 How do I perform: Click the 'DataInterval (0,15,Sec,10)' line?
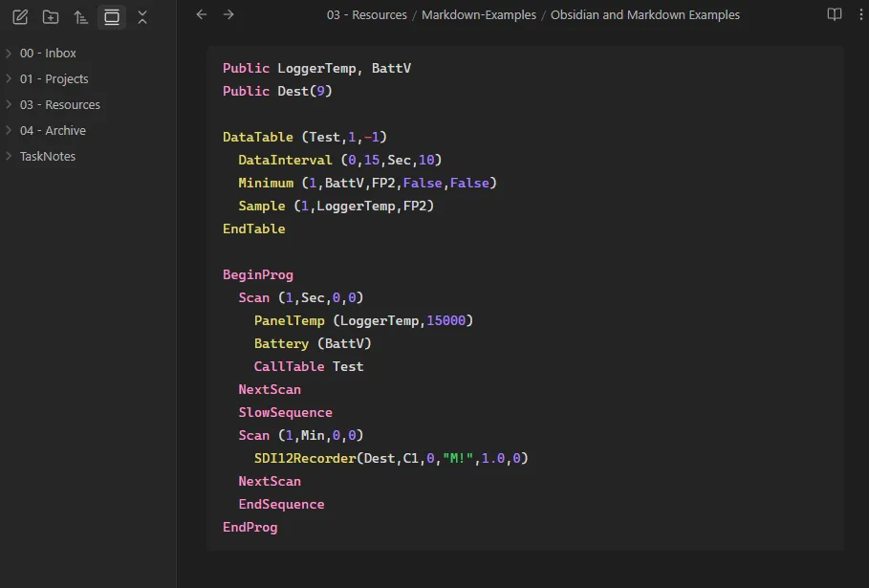coord(339,161)
